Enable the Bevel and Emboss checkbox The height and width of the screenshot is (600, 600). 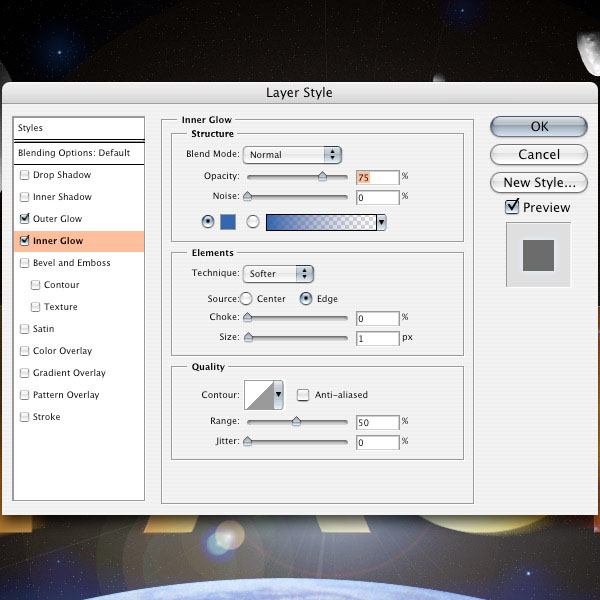click(x=24, y=263)
